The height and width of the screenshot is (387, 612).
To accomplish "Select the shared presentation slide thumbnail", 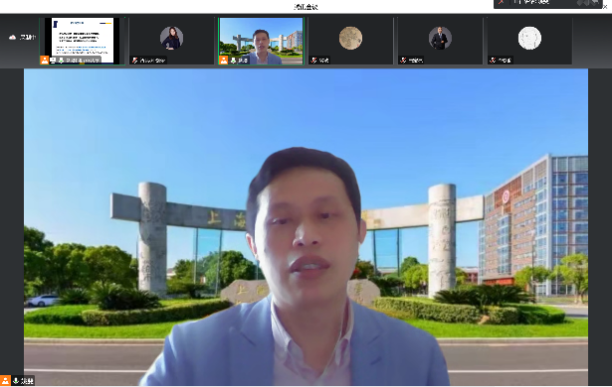I will (82, 41).
